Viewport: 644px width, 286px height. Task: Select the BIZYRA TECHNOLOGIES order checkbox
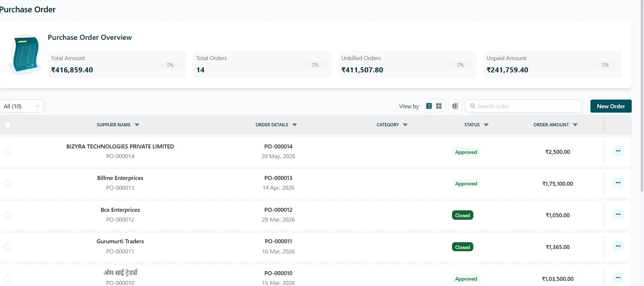point(8,152)
